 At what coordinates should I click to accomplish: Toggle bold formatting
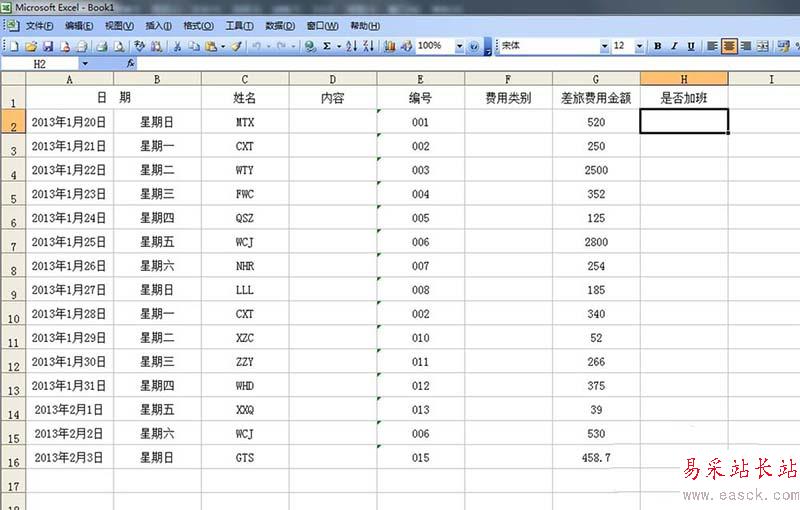point(658,46)
